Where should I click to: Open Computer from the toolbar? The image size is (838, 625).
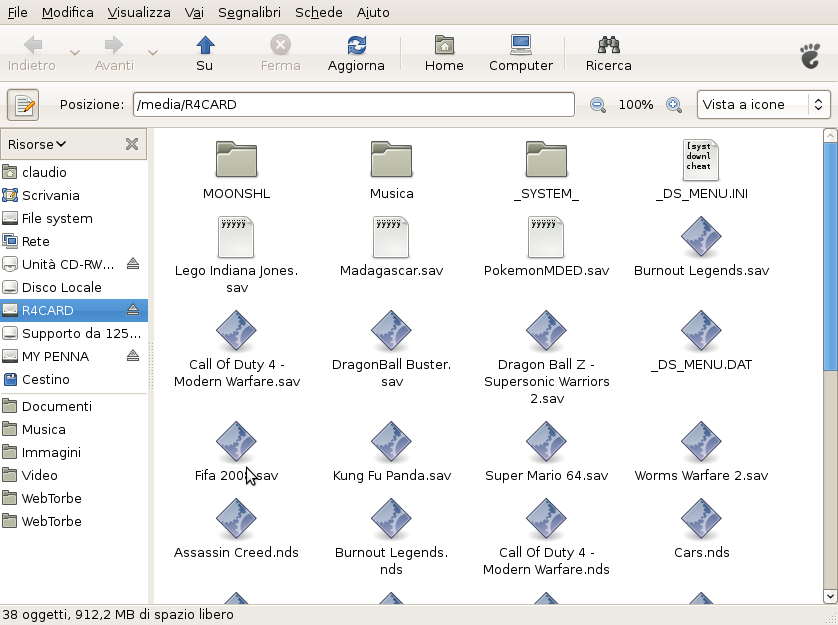(521, 53)
